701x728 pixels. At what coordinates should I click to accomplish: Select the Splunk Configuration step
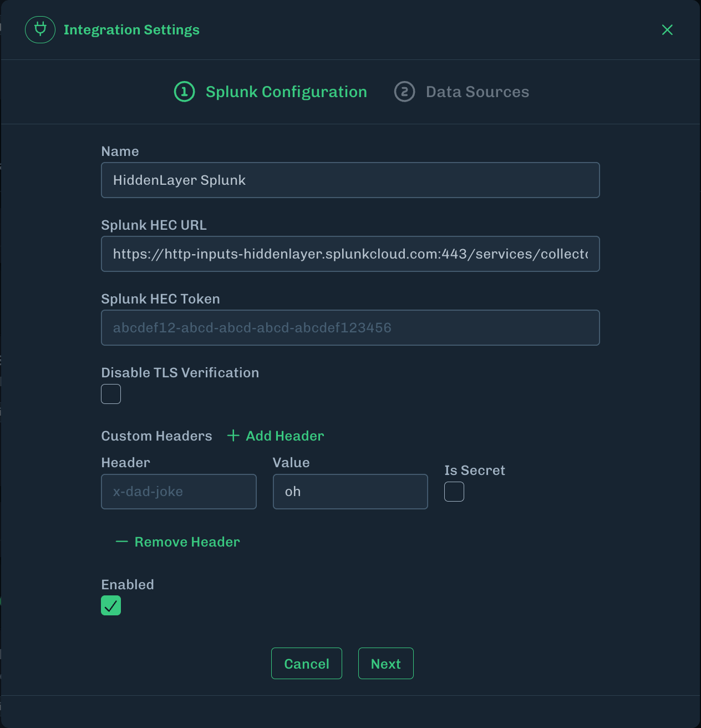pyautogui.click(x=271, y=92)
